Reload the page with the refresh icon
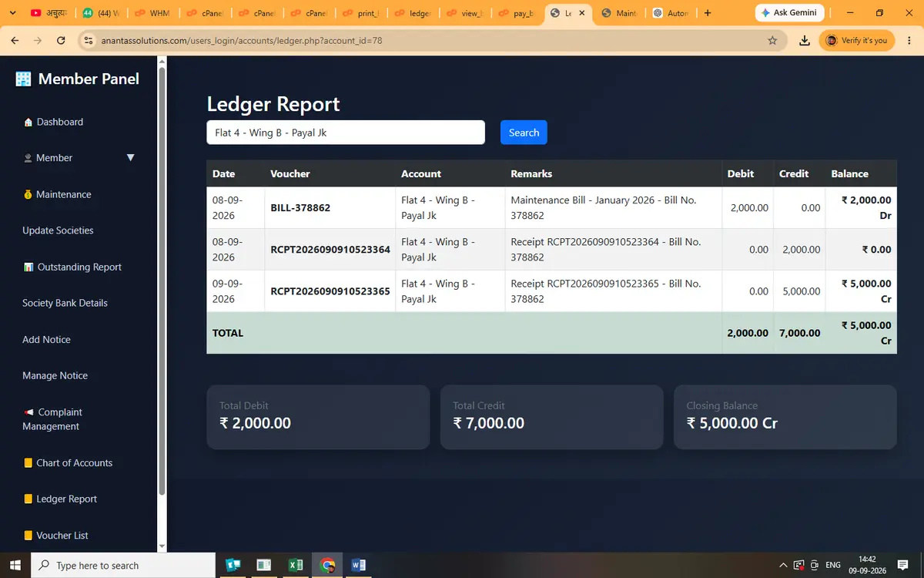 (62, 41)
